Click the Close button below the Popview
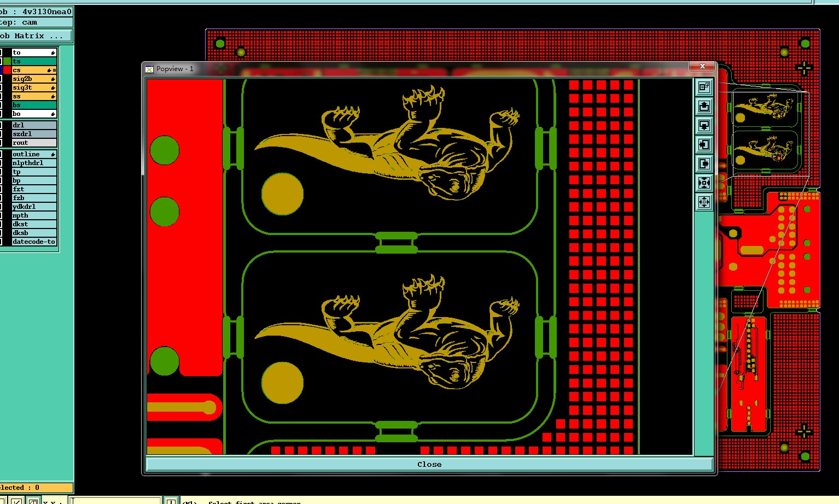Screen dimensions: 839x504 (429, 464)
